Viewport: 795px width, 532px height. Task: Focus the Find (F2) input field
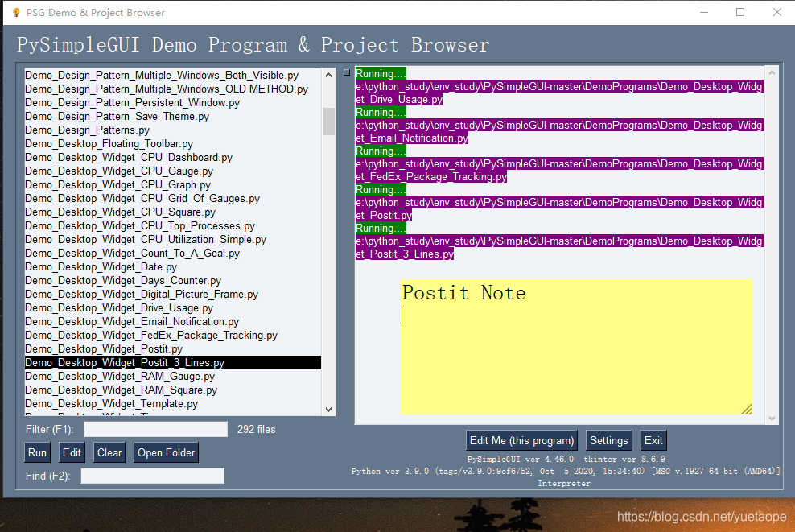click(x=153, y=476)
